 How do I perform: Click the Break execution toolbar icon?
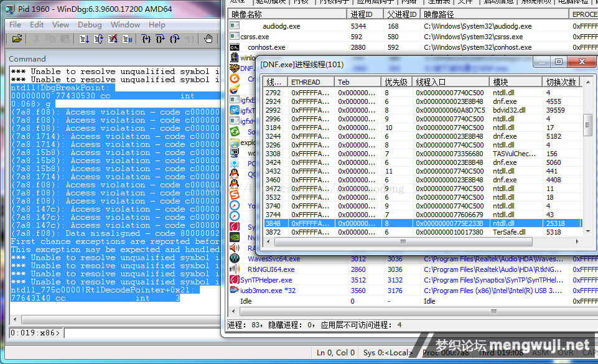click(x=128, y=39)
